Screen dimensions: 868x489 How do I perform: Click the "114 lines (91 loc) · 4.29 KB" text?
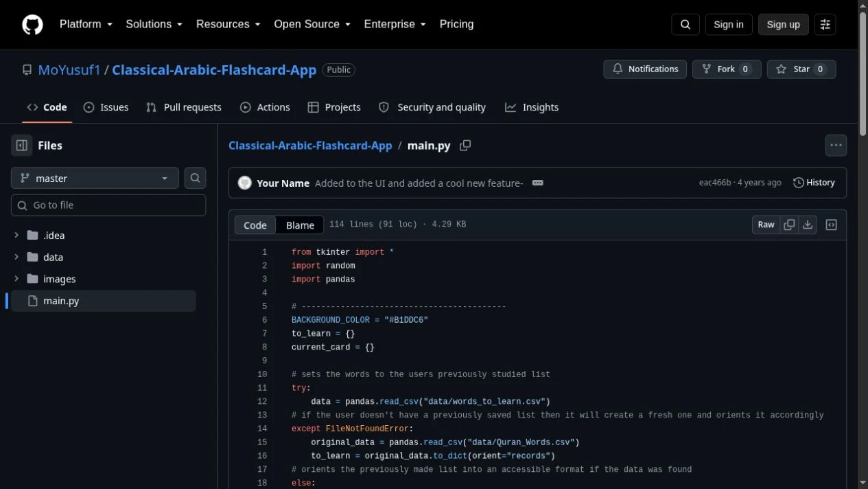(397, 225)
